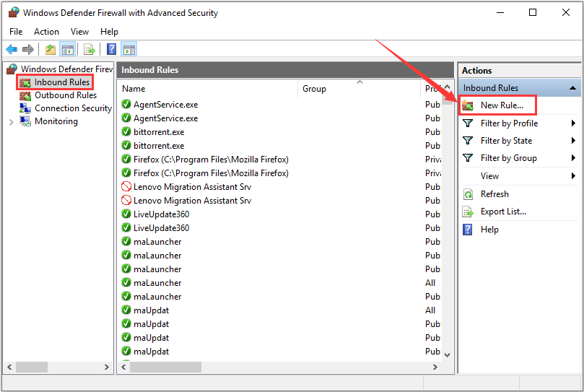Click the Filter by Group funnel icon

pyautogui.click(x=468, y=158)
